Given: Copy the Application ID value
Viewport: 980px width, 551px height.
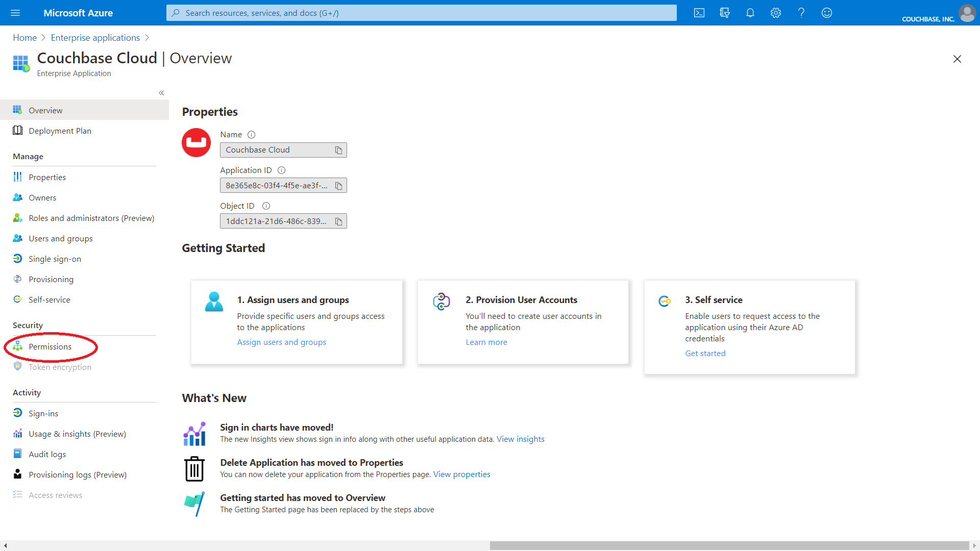Looking at the screenshot, I should [338, 185].
